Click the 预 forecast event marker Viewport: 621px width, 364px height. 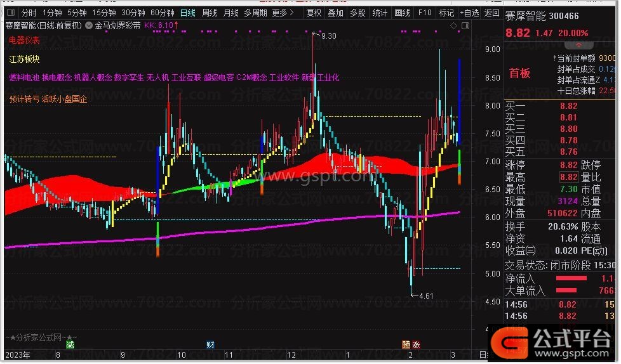[406, 345]
